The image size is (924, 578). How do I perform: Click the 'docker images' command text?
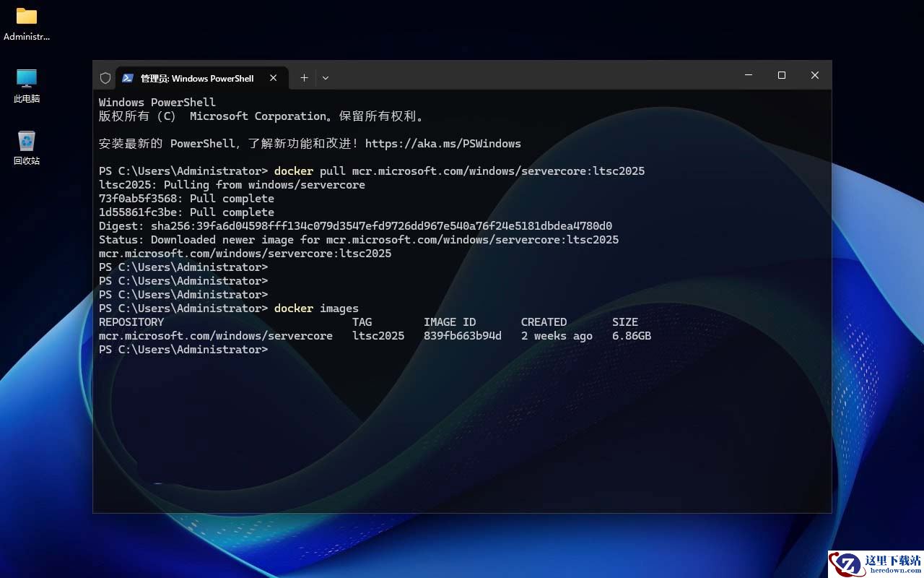[316, 309]
